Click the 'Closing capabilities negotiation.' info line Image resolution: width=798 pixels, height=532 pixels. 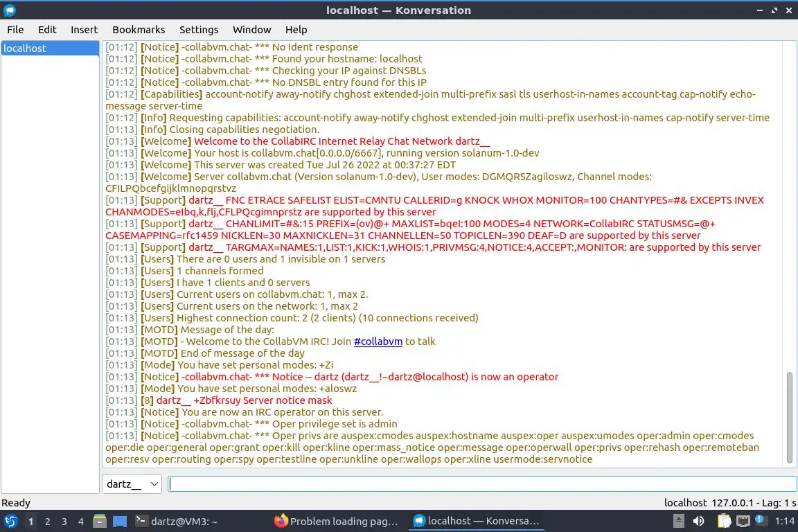coord(213,130)
